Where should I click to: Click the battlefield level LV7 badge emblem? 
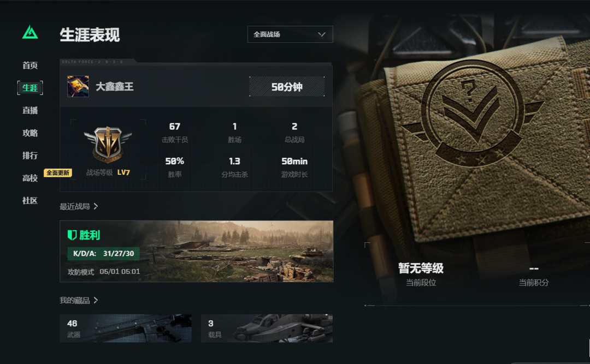coord(108,145)
